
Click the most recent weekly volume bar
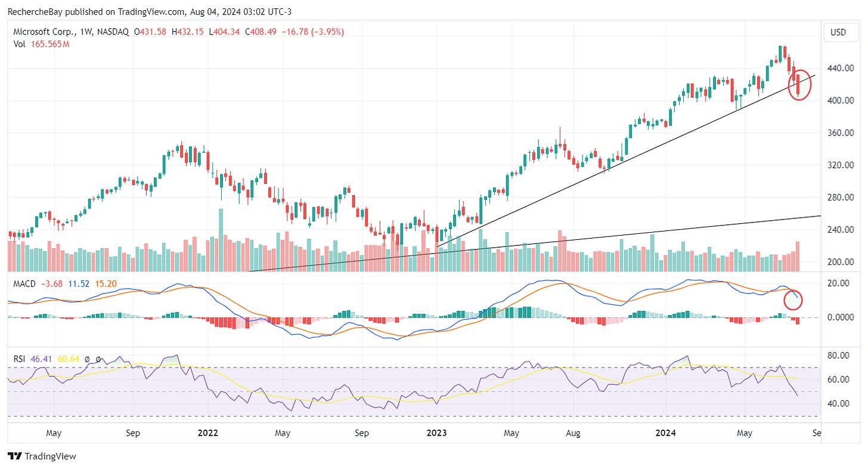pos(797,257)
